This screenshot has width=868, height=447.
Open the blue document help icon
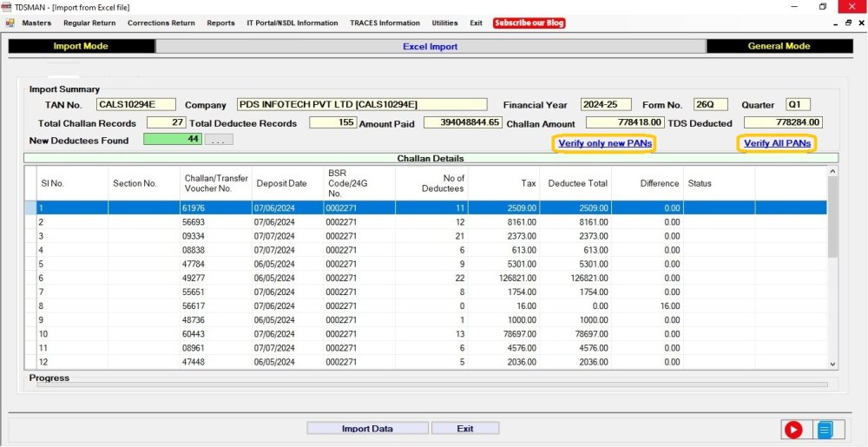pyautogui.click(x=825, y=429)
